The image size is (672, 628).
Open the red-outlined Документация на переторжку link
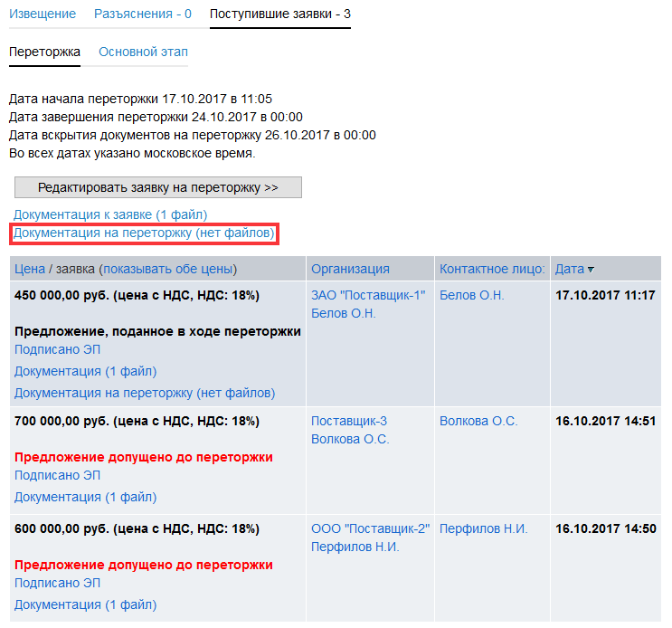pyautogui.click(x=144, y=233)
